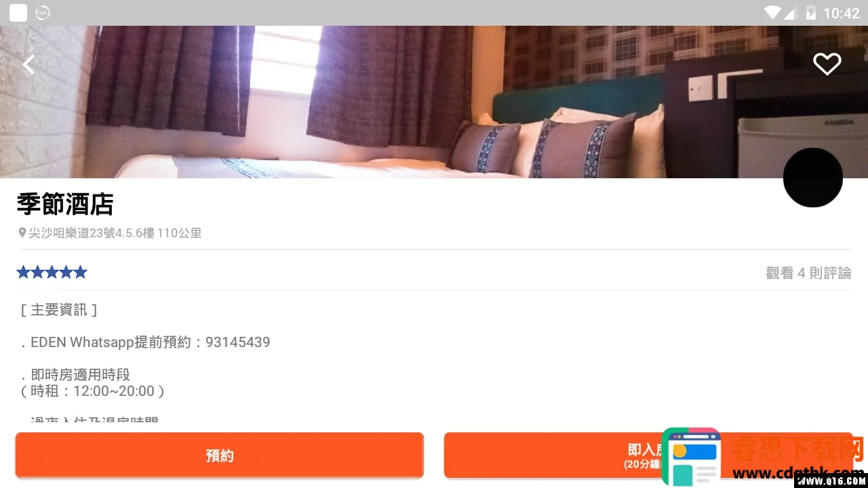The image size is (868, 488).
Task: Tap the Whatsapp number 93145439
Action: pos(238,342)
